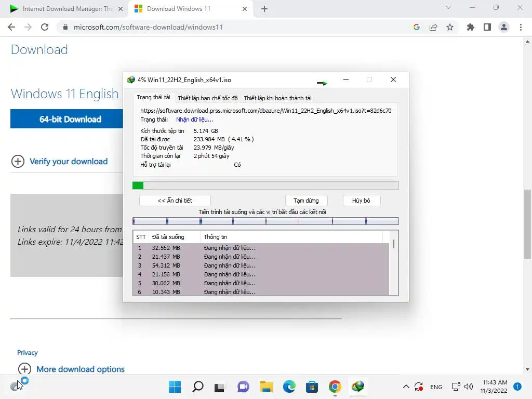Open the Chrome extensions puzzle icon
The image size is (532, 399).
(471, 27)
